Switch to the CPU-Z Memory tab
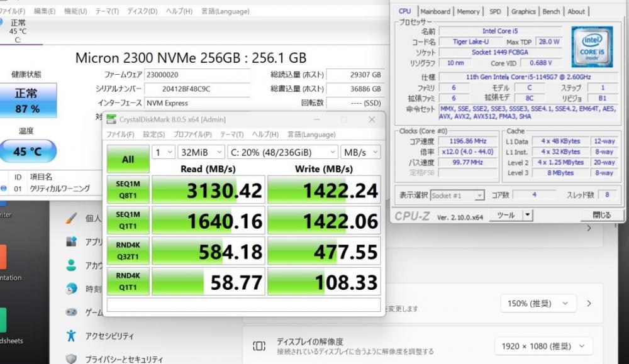 (468, 11)
